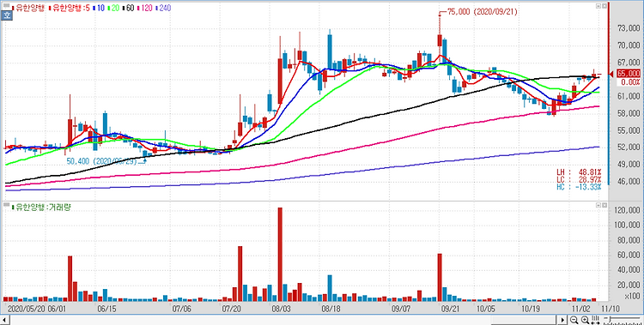Click the 100,000 volume axis label
The width and height of the screenshot is (644, 325).
pos(627,226)
